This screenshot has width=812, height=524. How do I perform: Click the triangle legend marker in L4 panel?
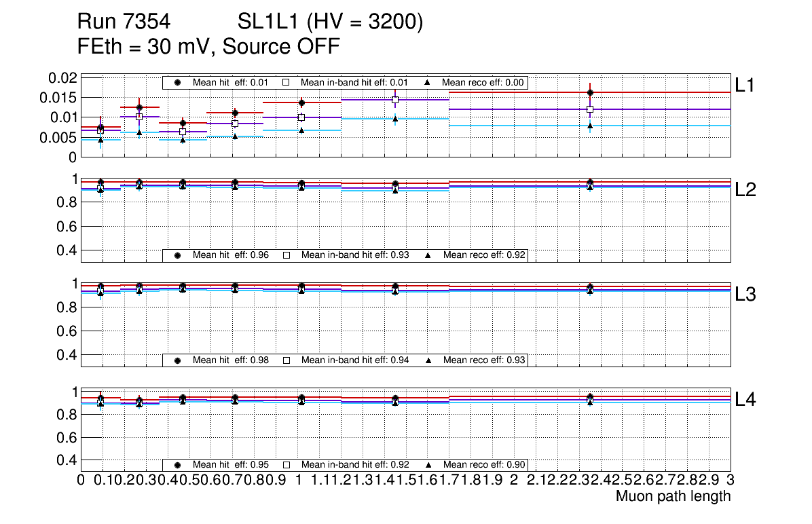tap(428, 465)
